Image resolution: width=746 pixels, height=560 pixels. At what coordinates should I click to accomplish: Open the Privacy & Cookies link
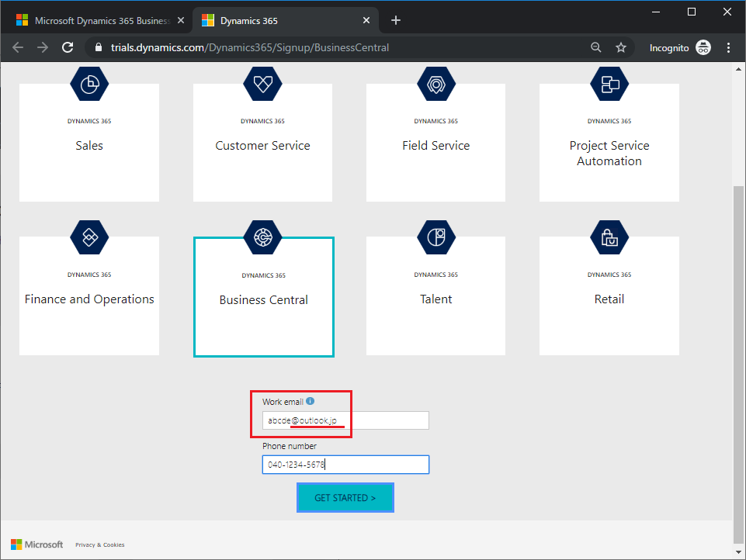click(x=100, y=544)
